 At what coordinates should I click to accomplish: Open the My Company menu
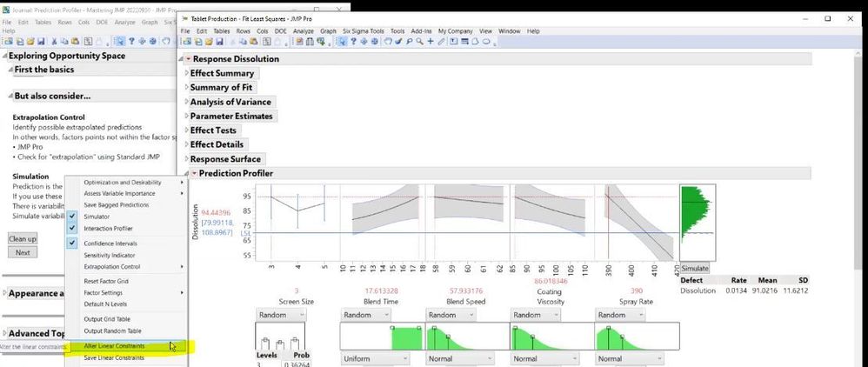coord(455,31)
